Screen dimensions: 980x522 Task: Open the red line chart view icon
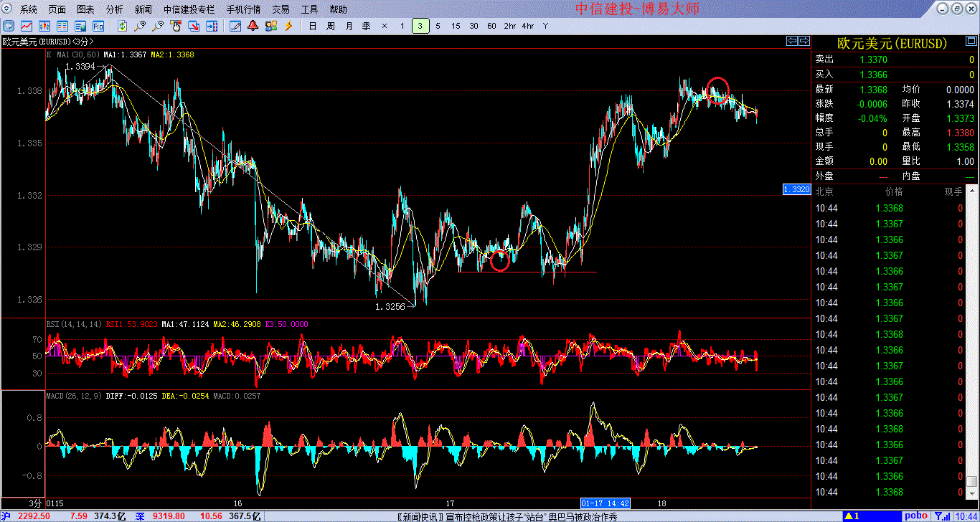click(x=25, y=26)
